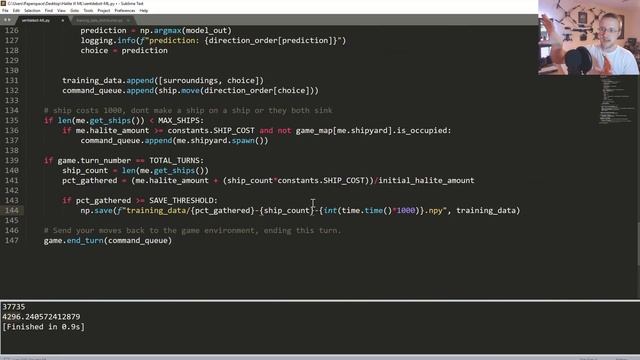Click 'np.save' on line 144
This screenshot has width=640, height=360.
pyautogui.click(x=96, y=211)
